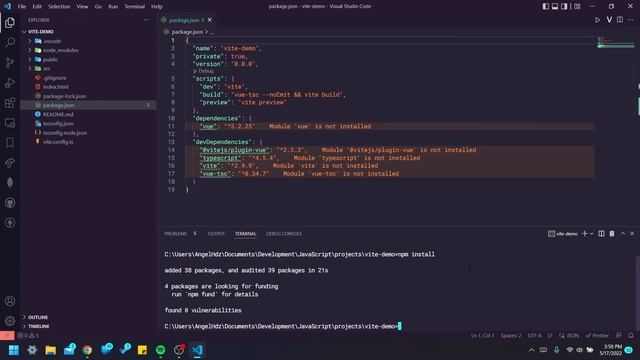The image size is (640, 360).
Task: Click the editor minimap
Action: click(616, 42)
